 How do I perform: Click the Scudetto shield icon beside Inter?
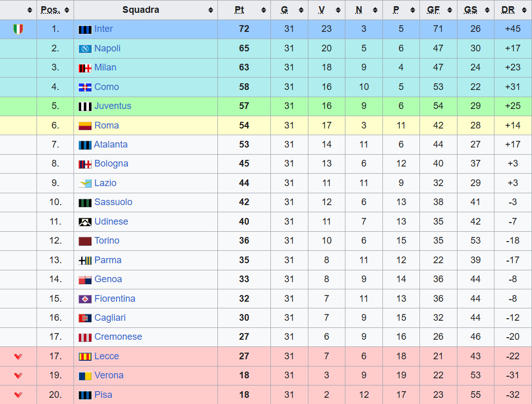click(x=18, y=29)
